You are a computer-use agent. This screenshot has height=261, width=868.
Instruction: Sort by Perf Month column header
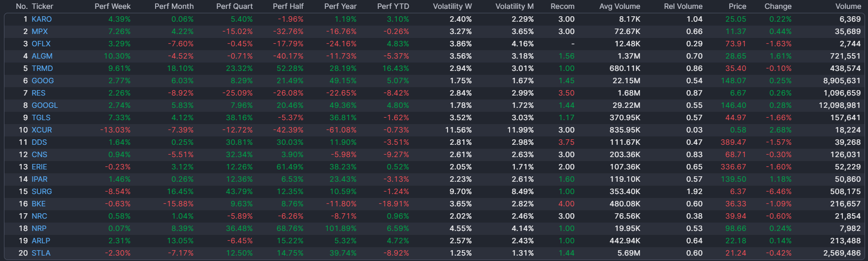click(x=174, y=6)
